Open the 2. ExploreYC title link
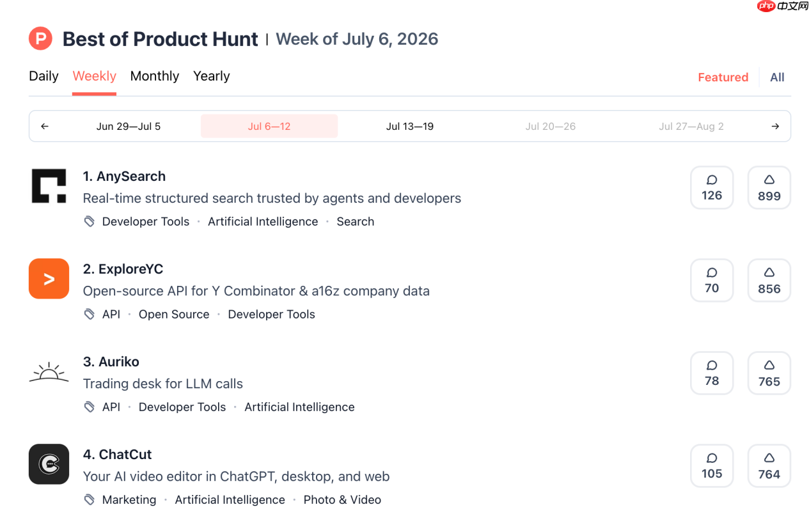Image resolution: width=809 pixels, height=532 pixels. [123, 269]
